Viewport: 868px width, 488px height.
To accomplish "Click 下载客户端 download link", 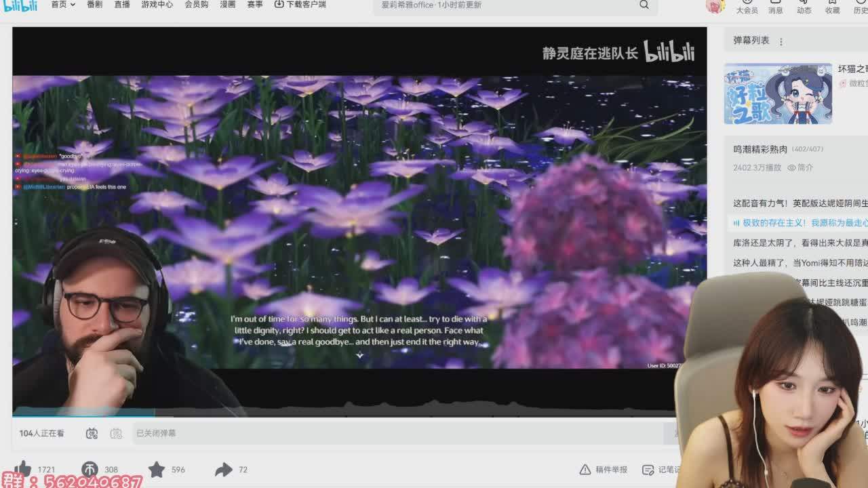I will click(x=300, y=4).
